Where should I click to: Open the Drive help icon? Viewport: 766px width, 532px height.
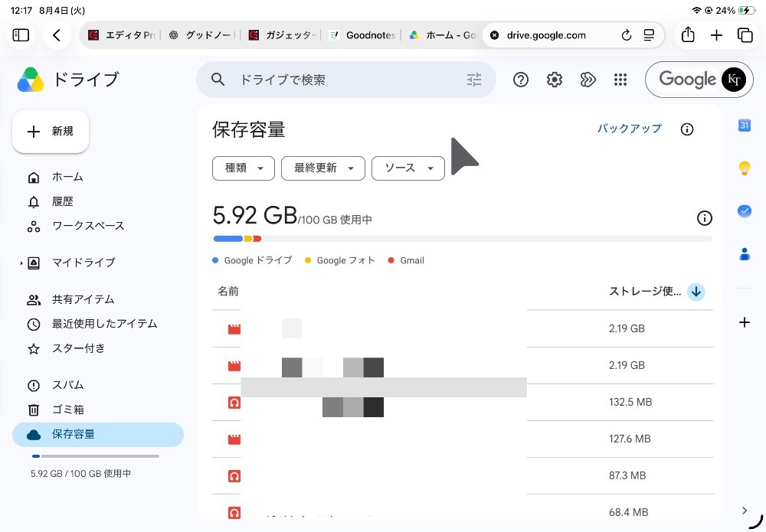(x=521, y=80)
